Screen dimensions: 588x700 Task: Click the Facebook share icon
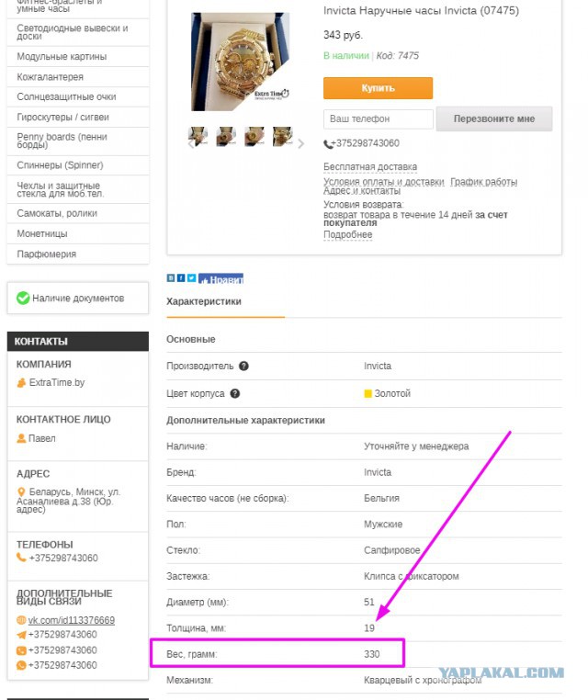pos(181,278)
